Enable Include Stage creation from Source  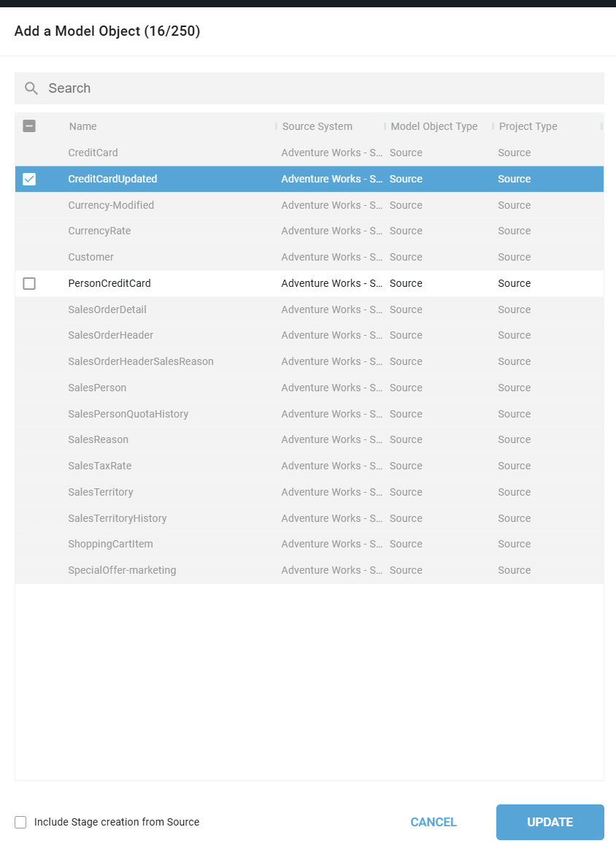(20, 822)
